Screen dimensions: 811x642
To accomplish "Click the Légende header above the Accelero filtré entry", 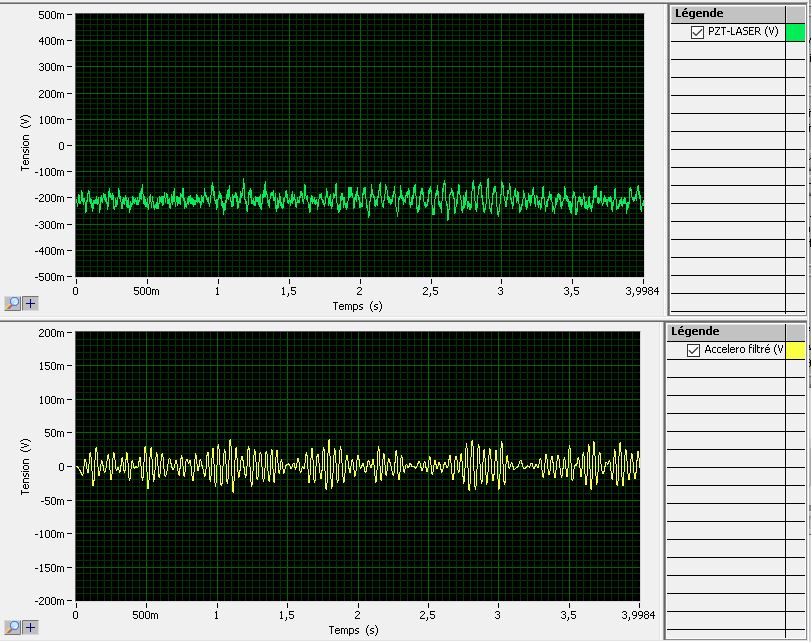I will coord(695,331).
